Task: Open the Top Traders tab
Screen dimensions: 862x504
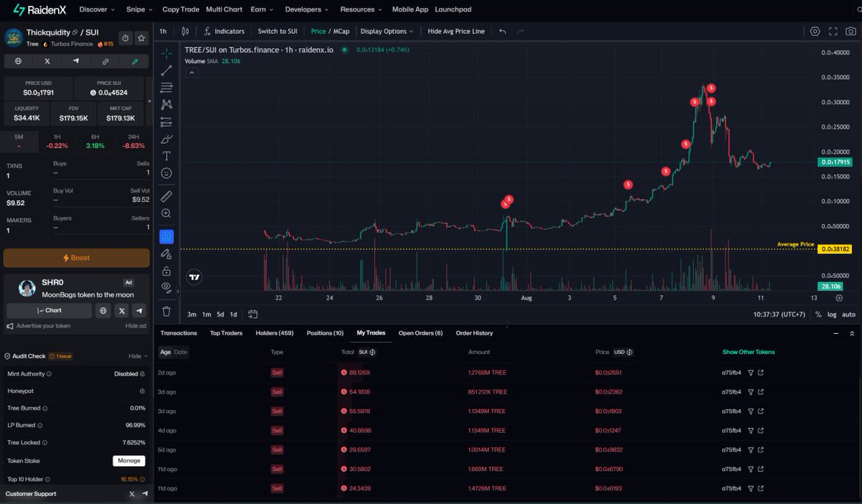Action: click(226, 333)
